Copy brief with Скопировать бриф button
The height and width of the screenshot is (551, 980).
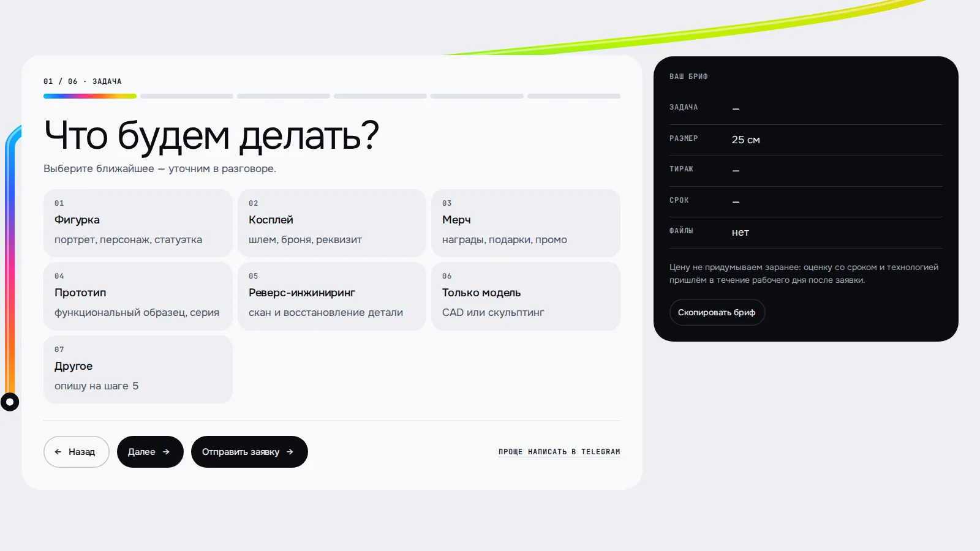717,312
